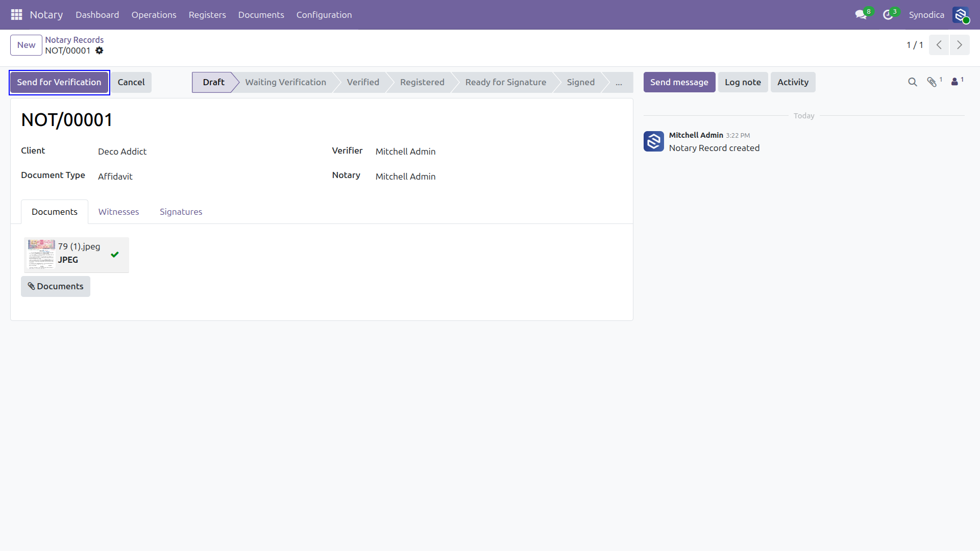Image resolution: width=980 pixels, height=551 pixels.
Task: Click 79 (1).jpeg file name
Action: (x=79, y=246)
